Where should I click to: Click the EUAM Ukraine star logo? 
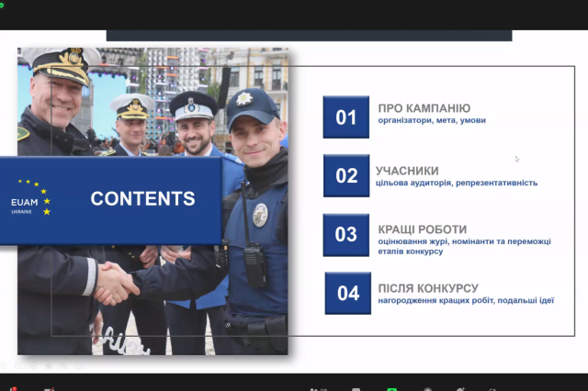click(x=30, y=197)
